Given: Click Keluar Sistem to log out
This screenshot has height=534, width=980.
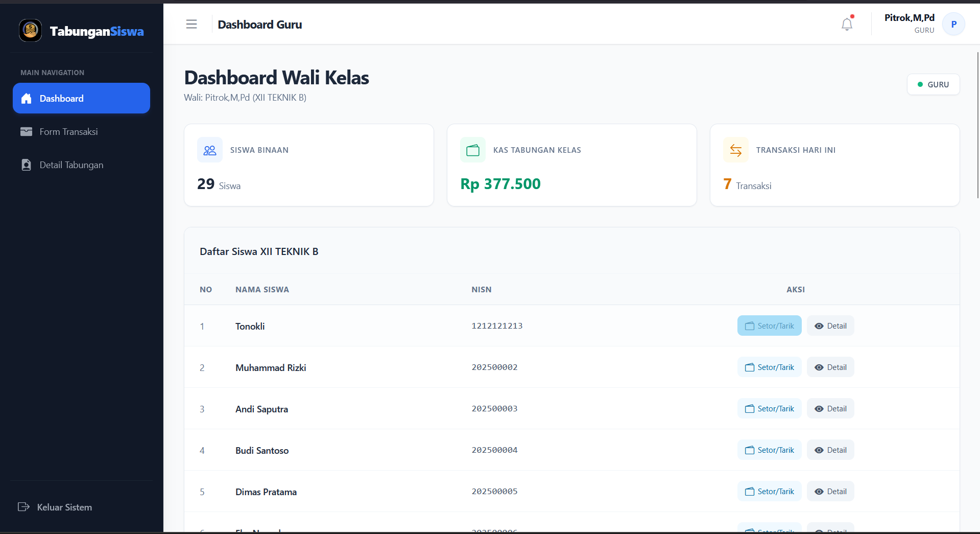Looking at the screenshot, I should coord(55,507).
